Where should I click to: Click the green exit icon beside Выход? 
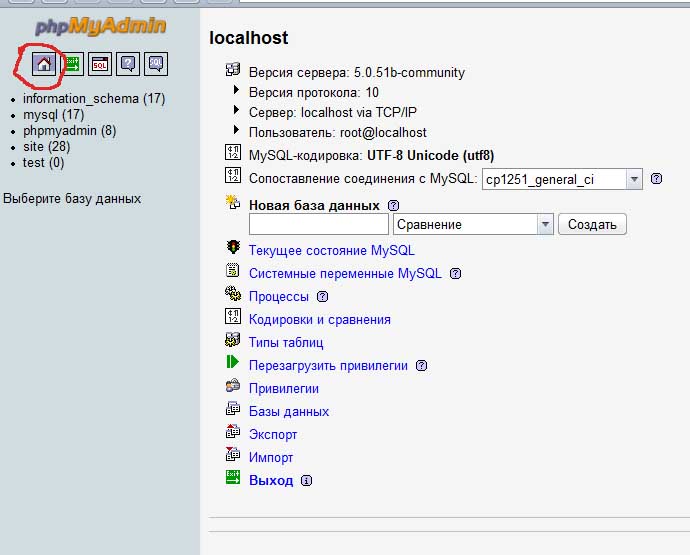pyautogui.click(x=233, y=477)
